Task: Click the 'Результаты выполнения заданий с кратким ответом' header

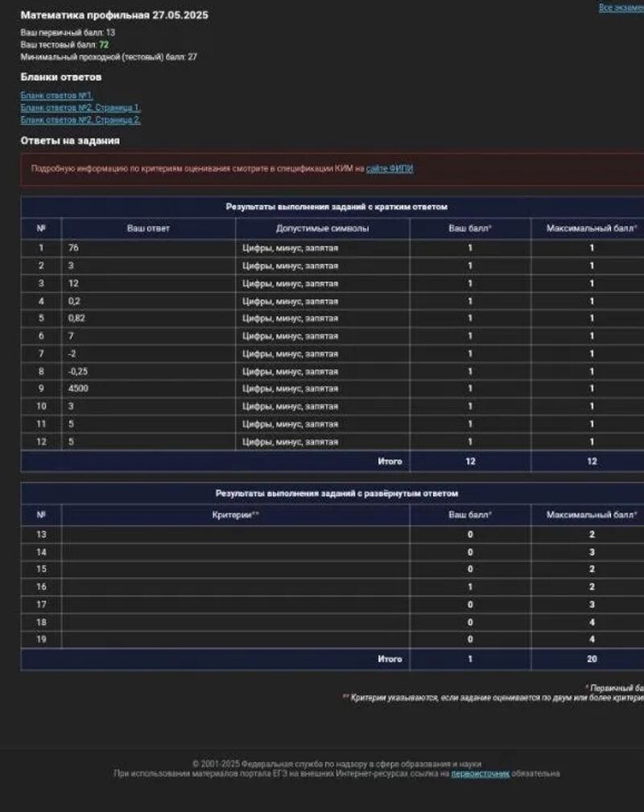Action: [336, 207]
